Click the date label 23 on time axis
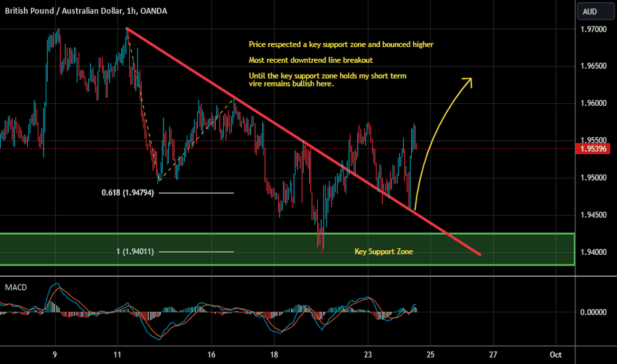 click(367, 355)
